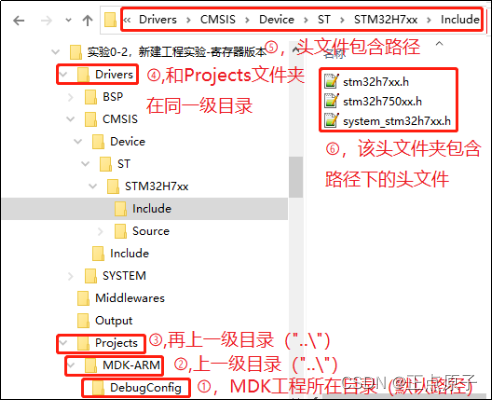Click the Back navigation arrow
This screenshot has height=401, width=493.
[x=19, y=21]
